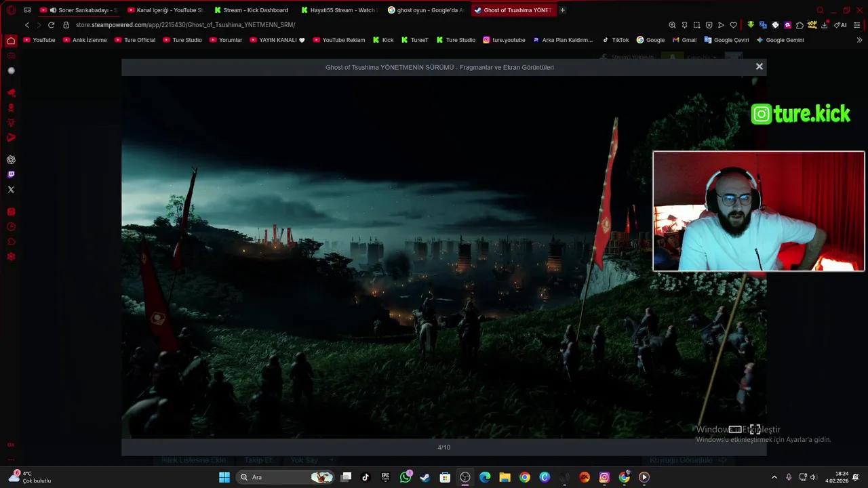
Task: Switch to Soner Sarıkabadayı YouTube tab
Action: coord(79,10)
